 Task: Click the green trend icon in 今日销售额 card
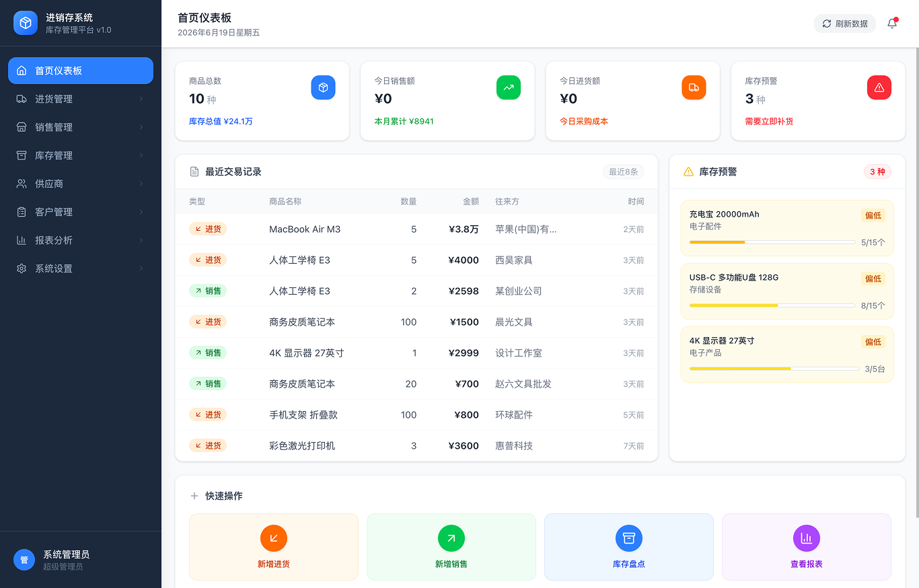click(x=509, y=87)
